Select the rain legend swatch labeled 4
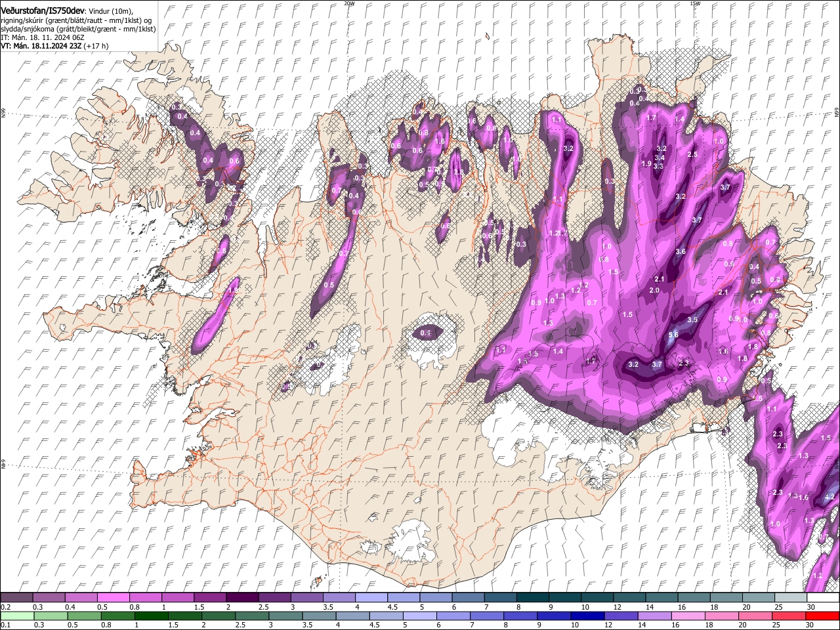Image resolution: width=840 pixels, height=630 pixels. tap(352, 616)
